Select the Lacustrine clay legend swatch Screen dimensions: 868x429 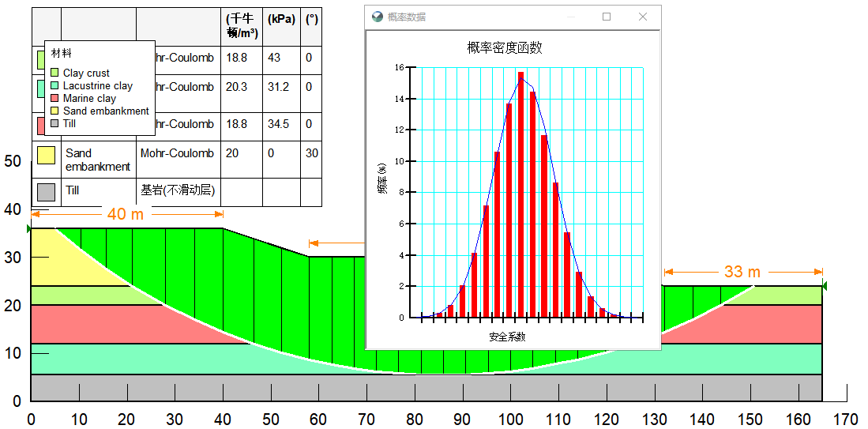pos(54,86)
